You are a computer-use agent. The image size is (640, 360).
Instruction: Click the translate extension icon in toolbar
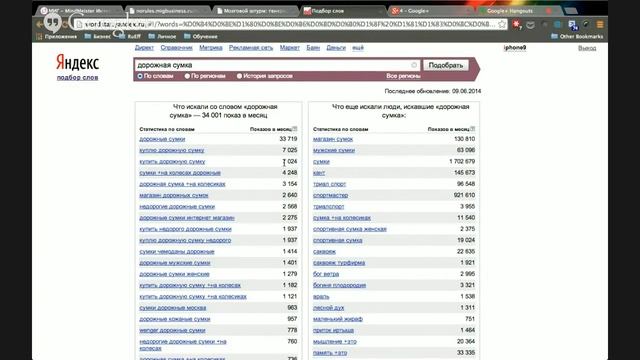(x=573, y=25)
